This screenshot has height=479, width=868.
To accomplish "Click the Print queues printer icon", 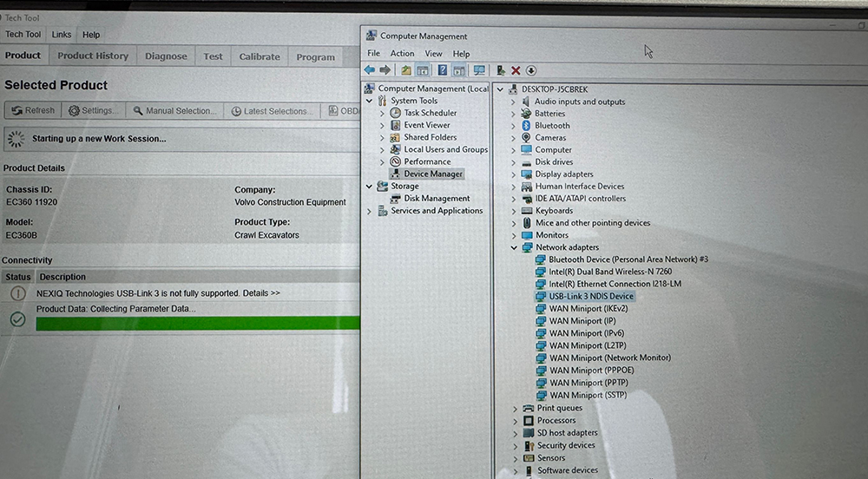I will (529, 408).
